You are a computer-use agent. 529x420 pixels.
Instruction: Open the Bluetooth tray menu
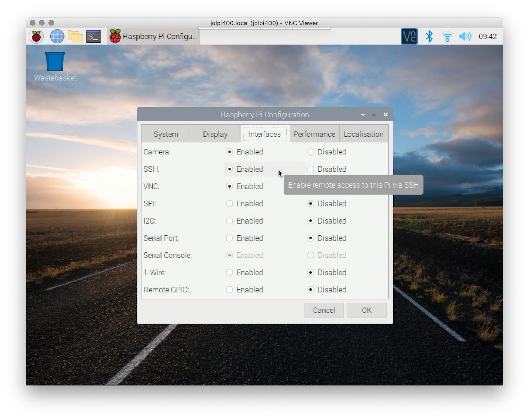(x=429, y=36)
